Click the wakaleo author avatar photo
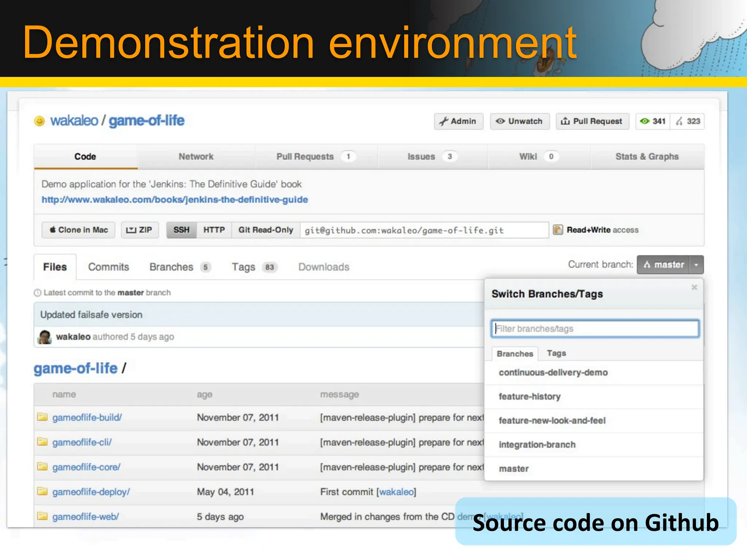The image size is (747, 560). coord(45,337)
